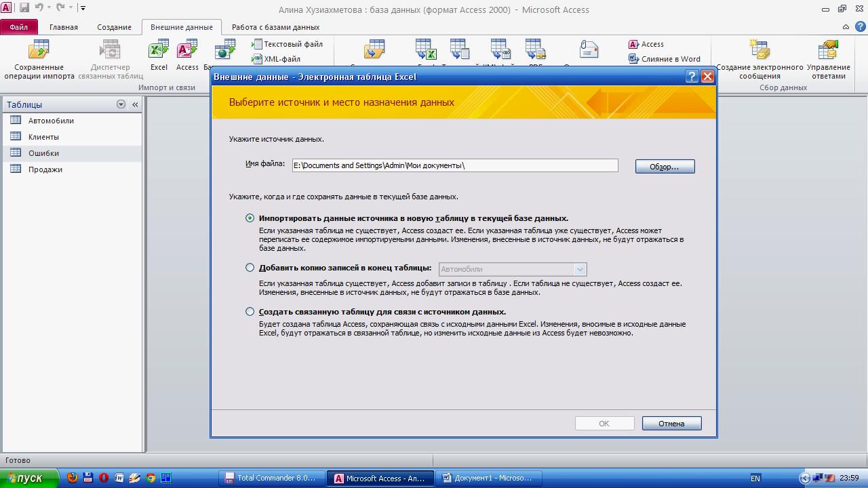Viewport: 868px width, 488px height.
Task: Click the ODBC database globe icon
Action: [224, 49]
